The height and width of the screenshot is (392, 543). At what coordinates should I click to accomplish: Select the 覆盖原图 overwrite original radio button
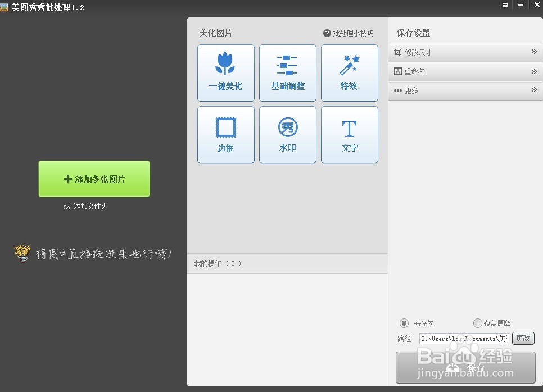click(x=478, y=323)
